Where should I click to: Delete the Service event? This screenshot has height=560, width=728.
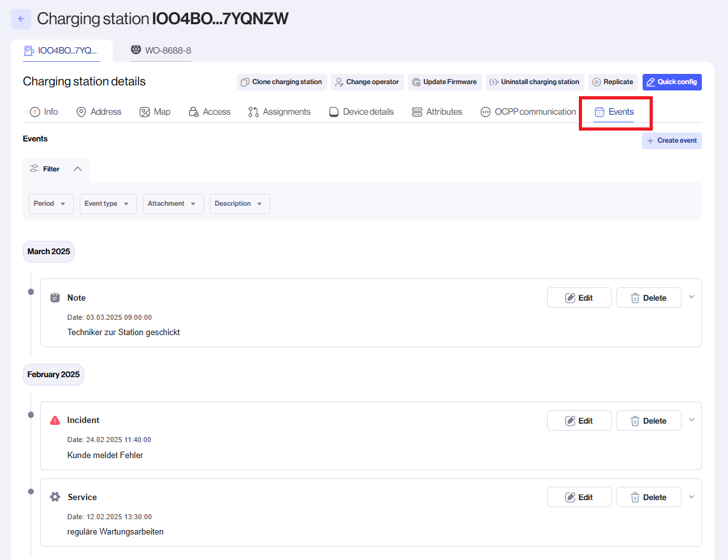tap(648, 498)
